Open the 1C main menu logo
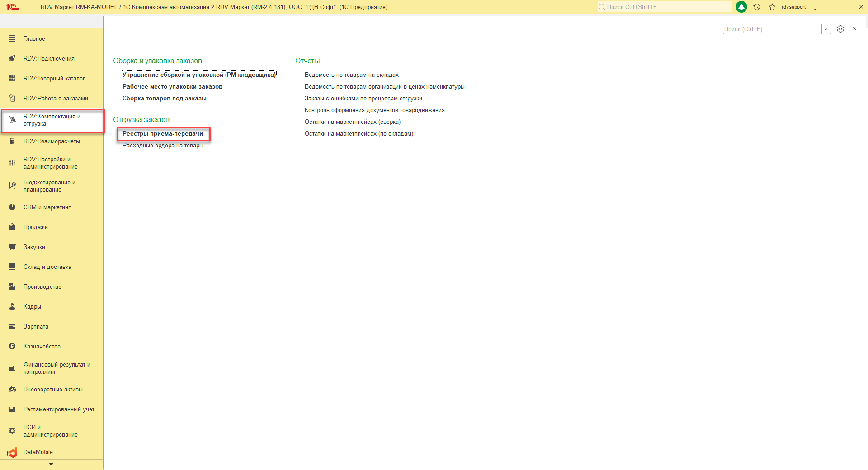This screenshot has height=470, width=868. (x=12, y=7)
